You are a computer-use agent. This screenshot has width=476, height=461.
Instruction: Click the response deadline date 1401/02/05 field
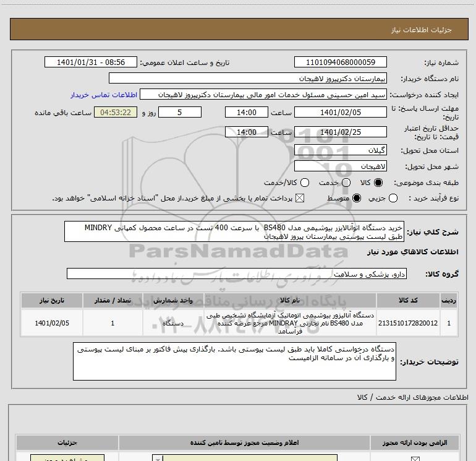[340, 112]
